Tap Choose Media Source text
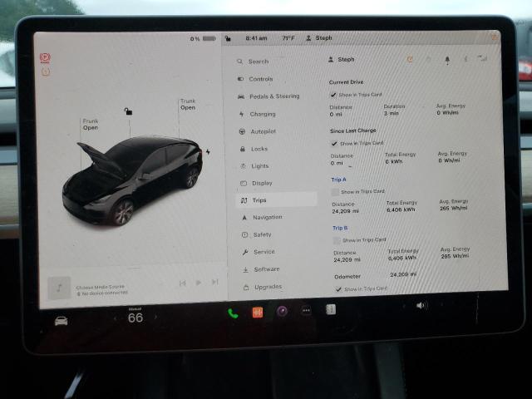This screenshot has height=399, width=532. point(100,287)
